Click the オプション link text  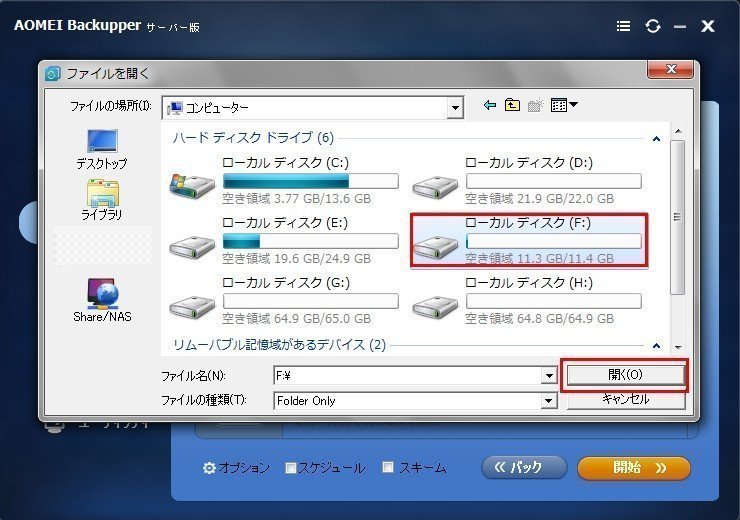pyautogui.click(x=244, y=468)
